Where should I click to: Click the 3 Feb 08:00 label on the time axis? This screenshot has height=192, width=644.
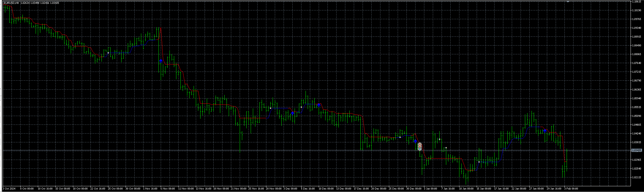pyautogui.click(x=571, y=189)
